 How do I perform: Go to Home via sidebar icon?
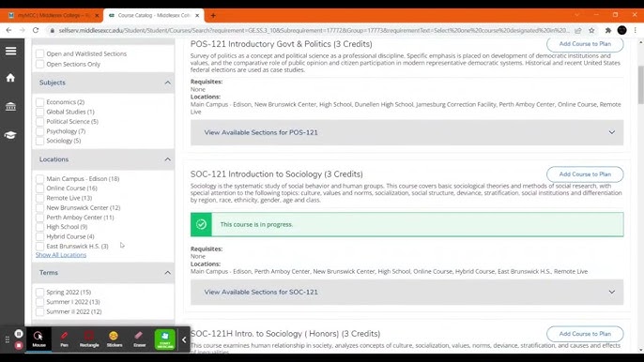(x=10, y=78)
